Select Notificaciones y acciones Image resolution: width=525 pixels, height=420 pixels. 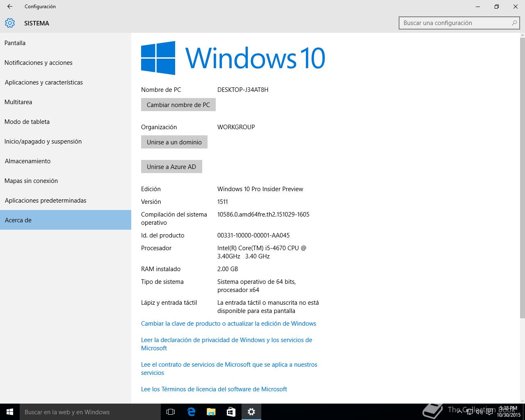tap(66, 62)
